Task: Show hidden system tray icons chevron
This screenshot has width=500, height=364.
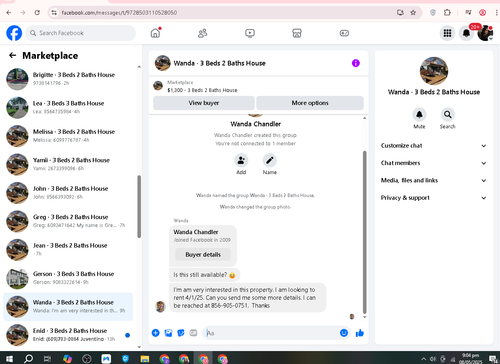Action: 423,359
